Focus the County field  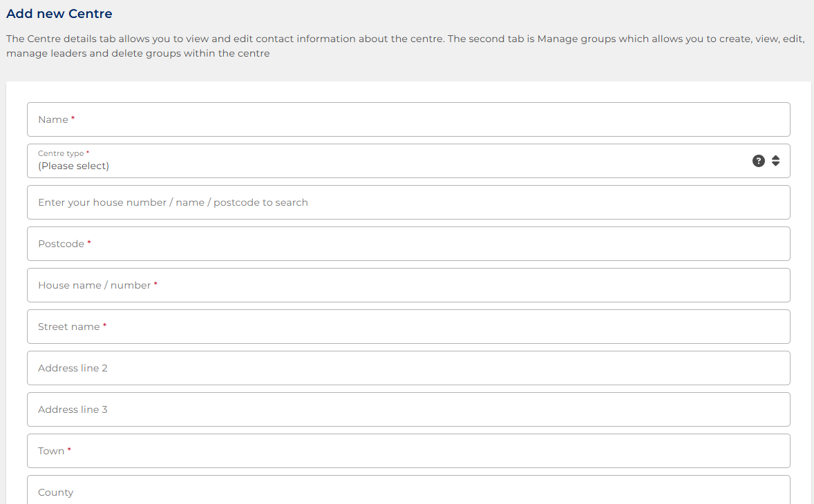[x=408, y=490]
